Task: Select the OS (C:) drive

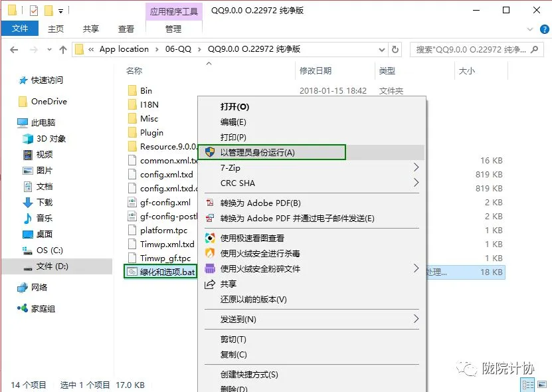Action: (50, 250)
